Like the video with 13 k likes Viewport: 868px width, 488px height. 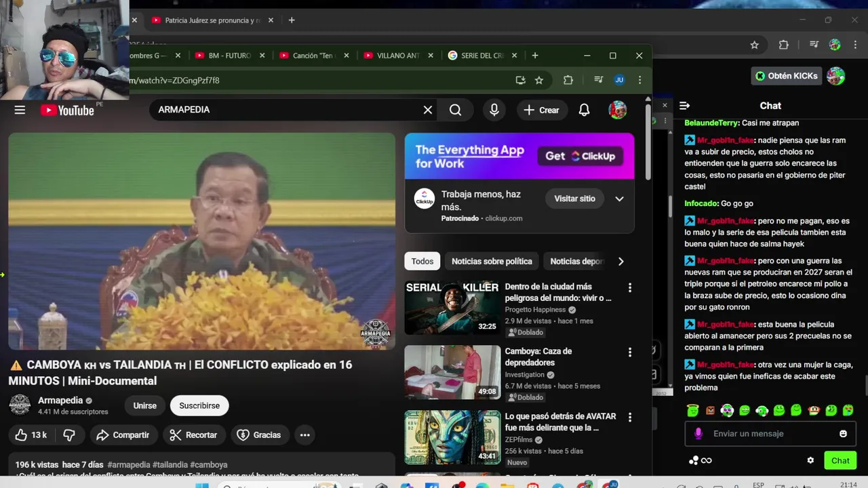click(31, 435)
